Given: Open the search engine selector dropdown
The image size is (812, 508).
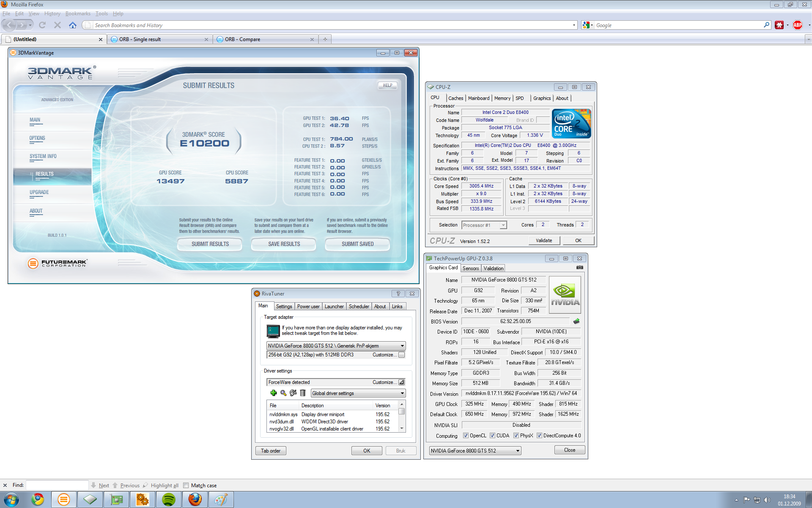Looking at the screenshot, I should tap(587, 25).
